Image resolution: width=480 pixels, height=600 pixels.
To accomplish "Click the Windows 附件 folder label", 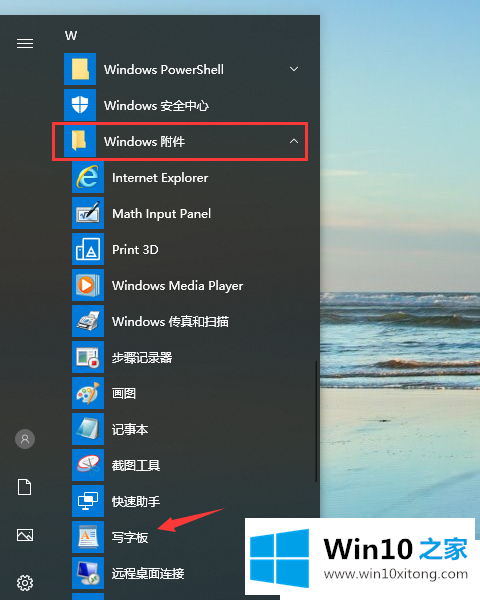I will point(144,142).
